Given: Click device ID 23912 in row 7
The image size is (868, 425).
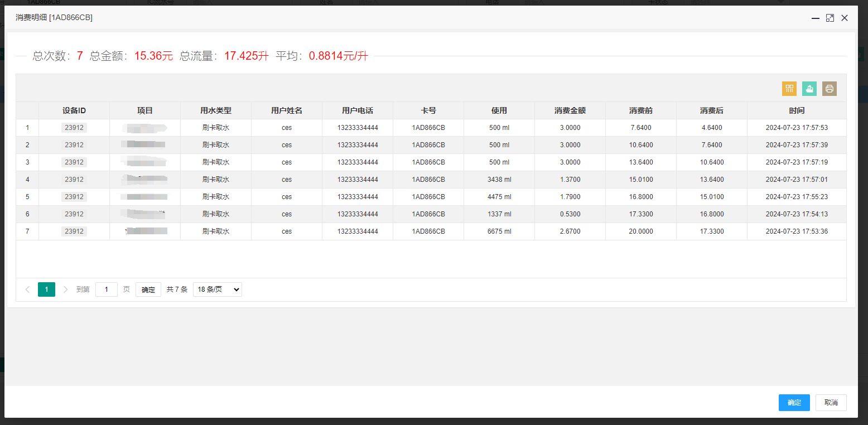Looking at the screenshot, I should [74, 231].
